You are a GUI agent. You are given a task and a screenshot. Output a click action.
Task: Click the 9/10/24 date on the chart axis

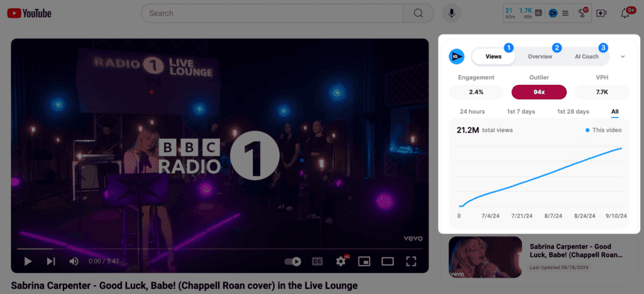[x=618, y=215]
